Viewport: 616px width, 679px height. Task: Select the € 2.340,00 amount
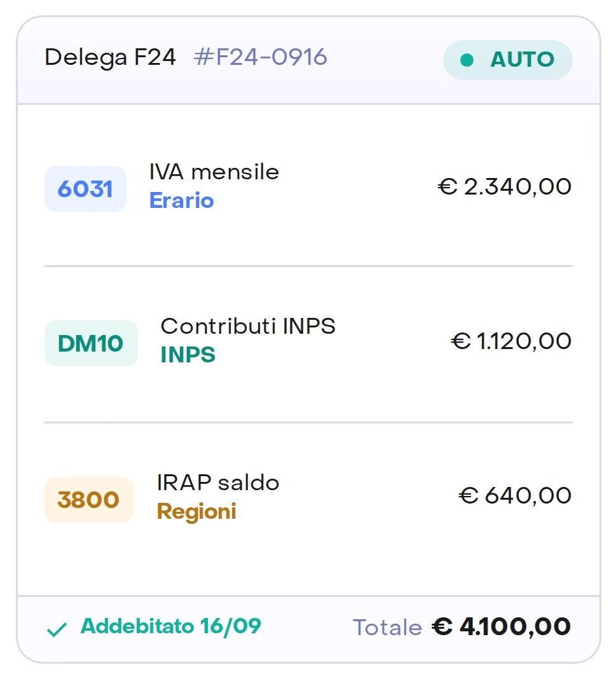504,187
